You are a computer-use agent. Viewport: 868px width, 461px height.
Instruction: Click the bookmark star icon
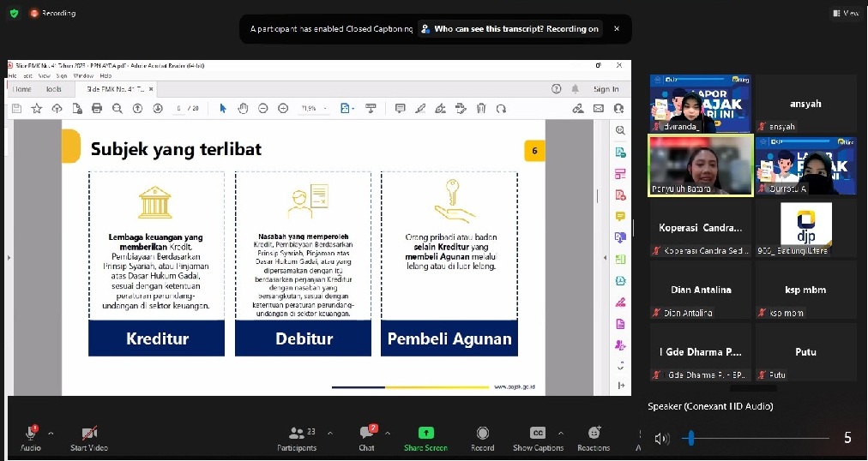(x=36, y=108)
